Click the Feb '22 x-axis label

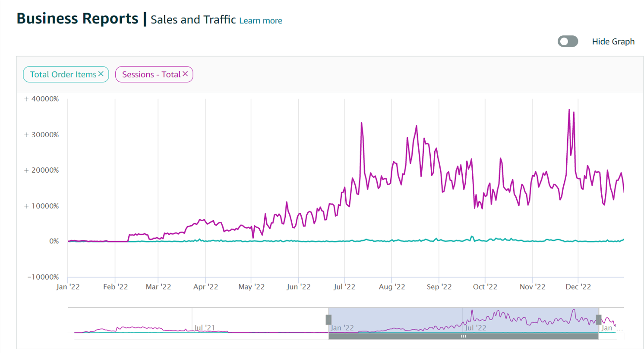115,287
